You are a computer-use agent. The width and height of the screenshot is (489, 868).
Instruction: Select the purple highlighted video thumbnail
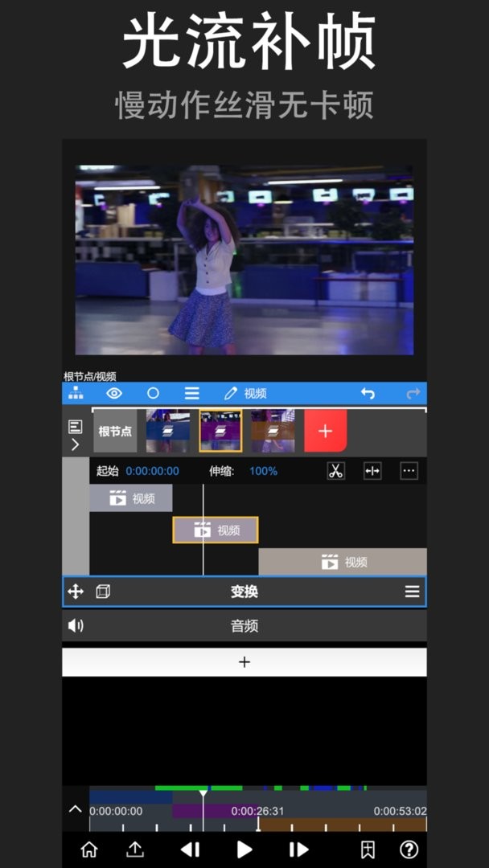coord(220,431)
